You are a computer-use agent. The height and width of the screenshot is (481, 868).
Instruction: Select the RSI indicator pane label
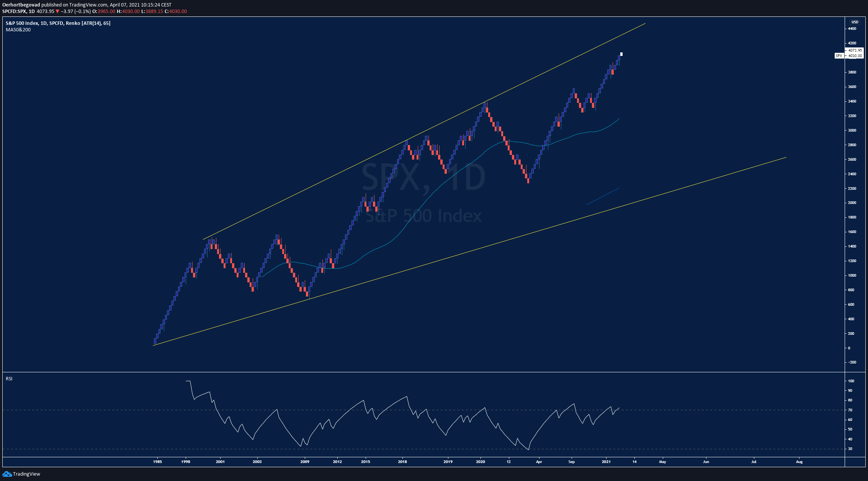pyautogui.click(x=9, y=379)
